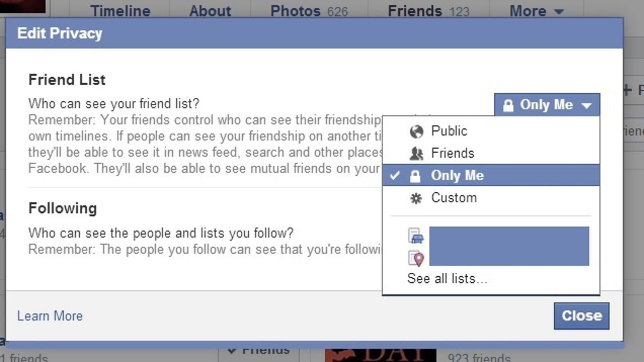Go to the Friends 123 tab
The width and height of the screenshot is (644, 362).
429,11
